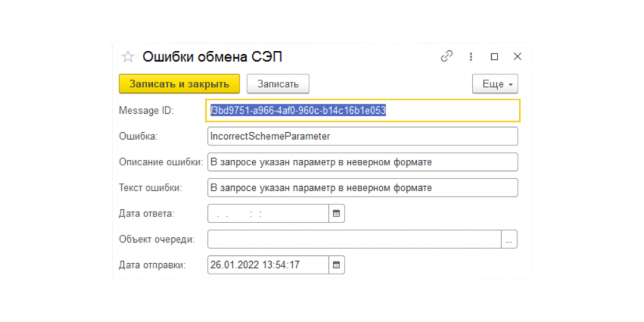Close the Ошибки обмена СЭП window

[518, 57]
